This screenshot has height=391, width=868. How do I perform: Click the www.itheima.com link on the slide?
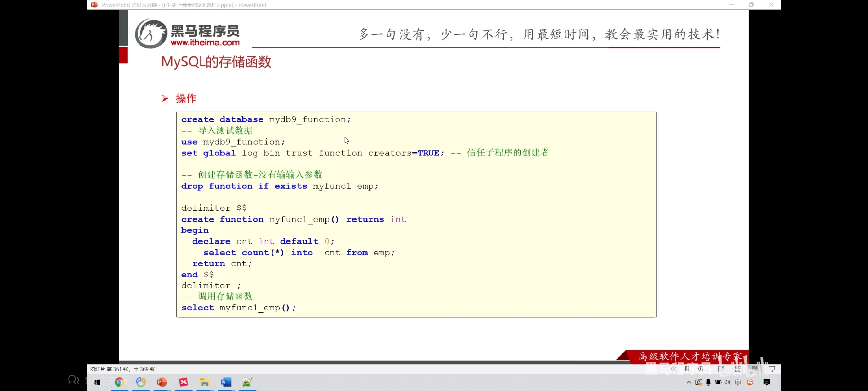205,43
